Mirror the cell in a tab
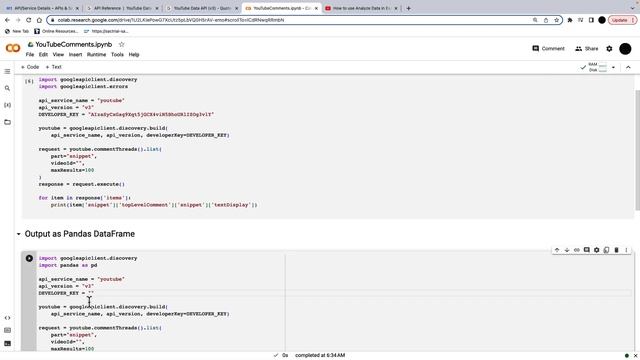This screenshot has height=360, width=640. click(x=606, y=250)
